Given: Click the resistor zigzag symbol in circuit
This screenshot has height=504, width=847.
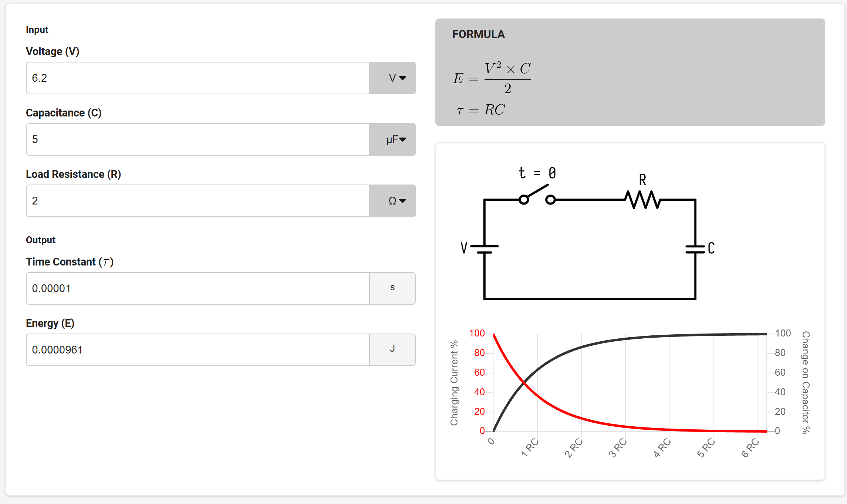Looking at the screenshot, I should coord(643,200).
